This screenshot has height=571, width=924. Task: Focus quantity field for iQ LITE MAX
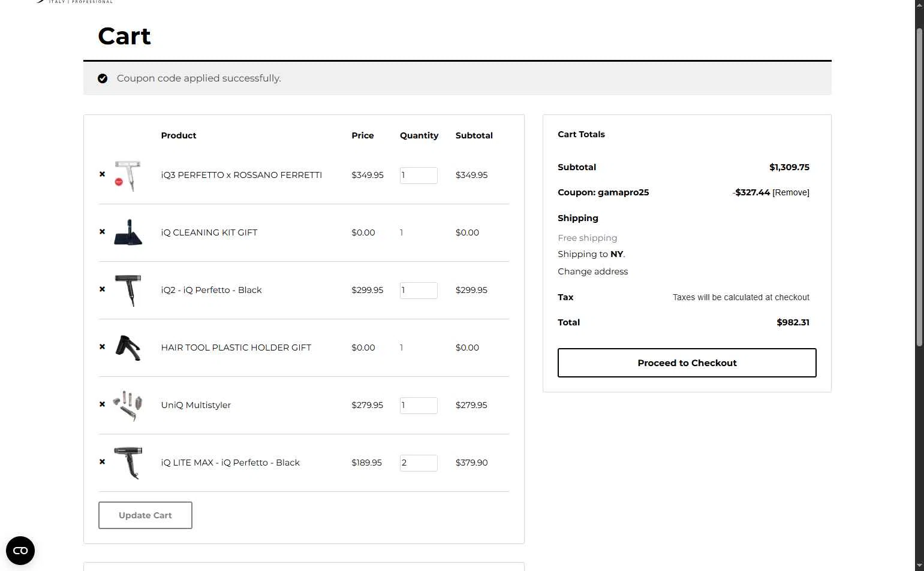(419, 463)
